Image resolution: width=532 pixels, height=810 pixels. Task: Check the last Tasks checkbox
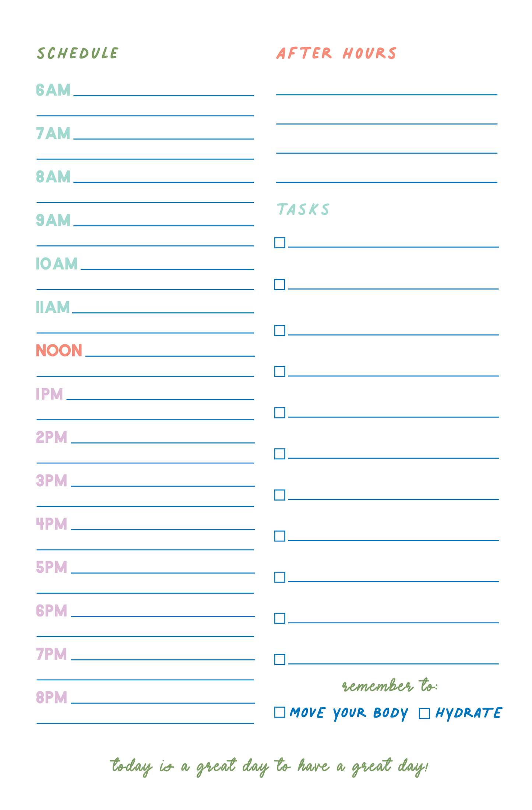[279, 659]
